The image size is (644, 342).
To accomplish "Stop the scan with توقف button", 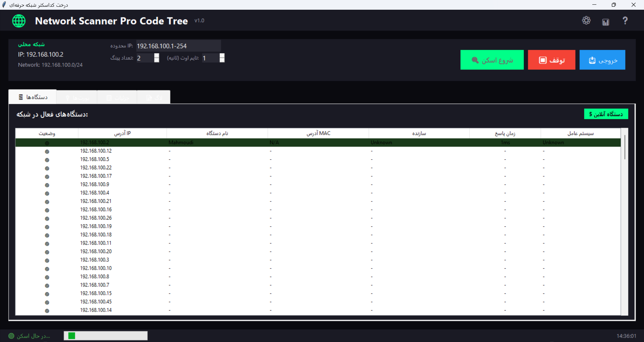I will click(551, 60).
